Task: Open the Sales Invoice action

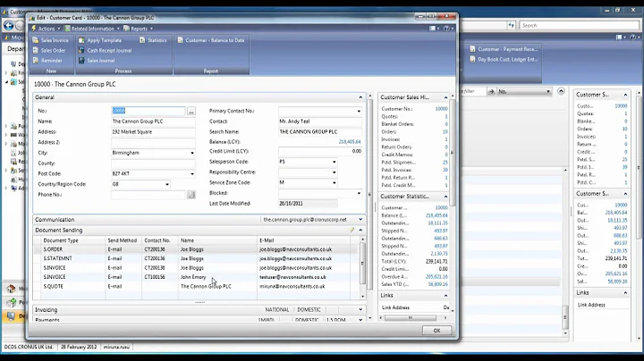Action: click(50, 40)
